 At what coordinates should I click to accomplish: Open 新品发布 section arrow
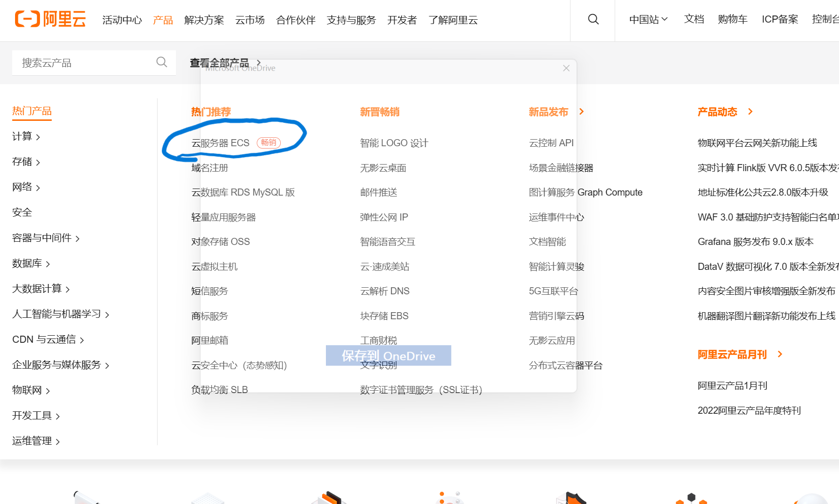pos(582,111)
